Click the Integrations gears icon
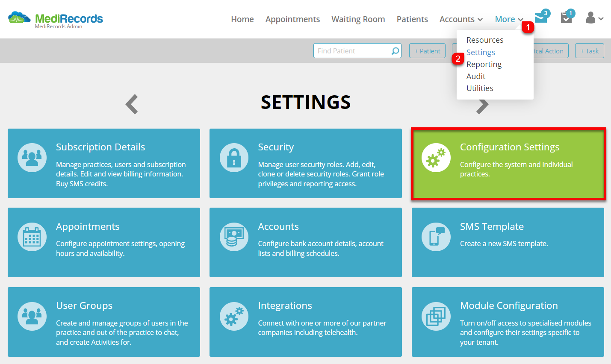Screen dimensions: 611x364 tap(234, 316)
